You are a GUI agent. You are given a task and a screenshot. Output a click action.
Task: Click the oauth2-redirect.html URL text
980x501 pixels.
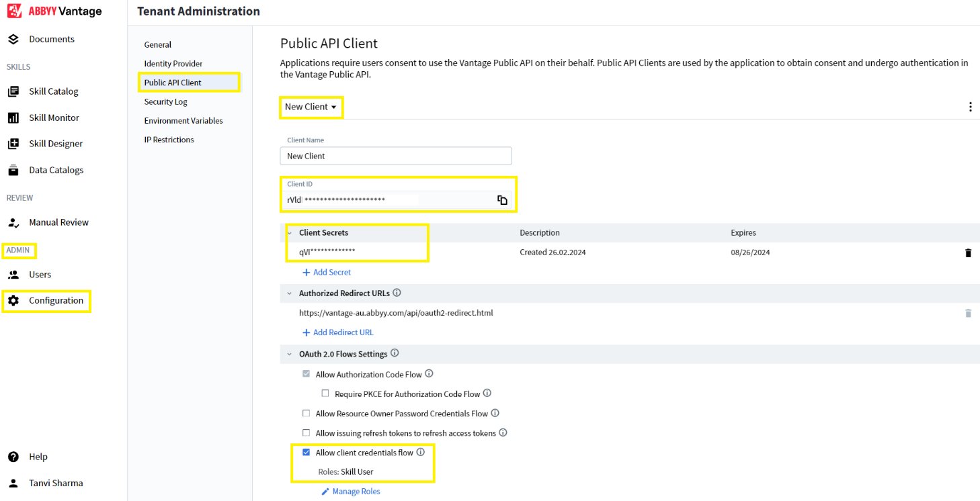click(x=397, y=313)
